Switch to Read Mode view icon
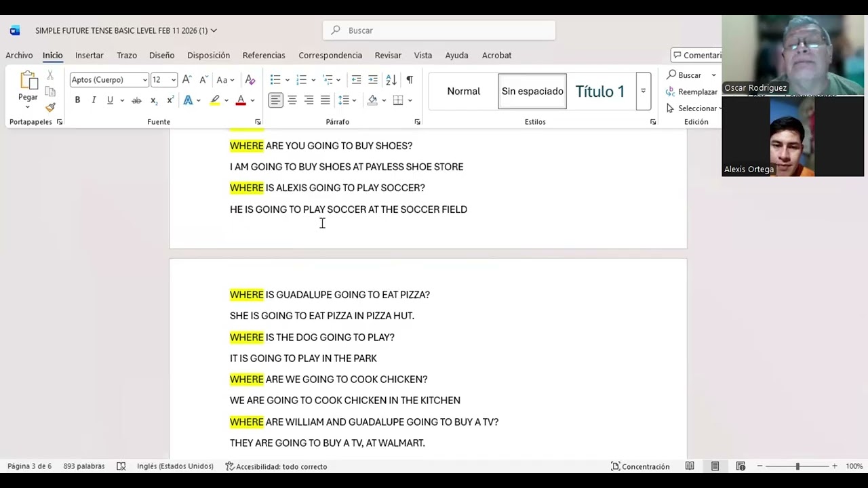The width and height of the screenshot is (868, 488). point(690,466)
